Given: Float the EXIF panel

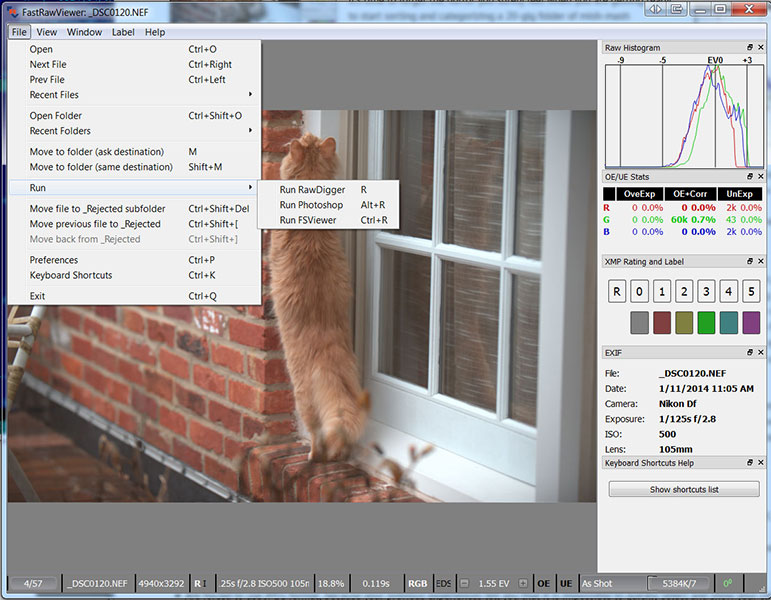Looking at the screenshot, I should pos(749,353).
